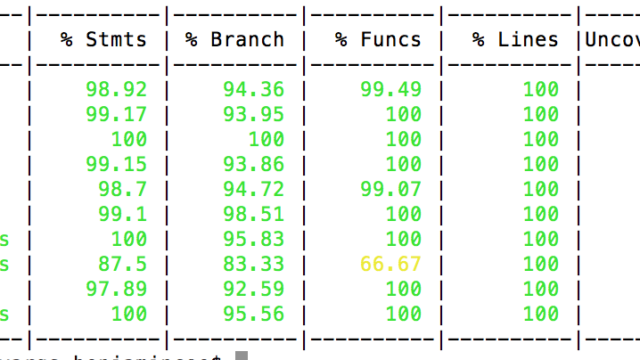This screenshot has height=360, width=640.
Task: Click the 99.17 statements value
Action: tap(116, 114)
